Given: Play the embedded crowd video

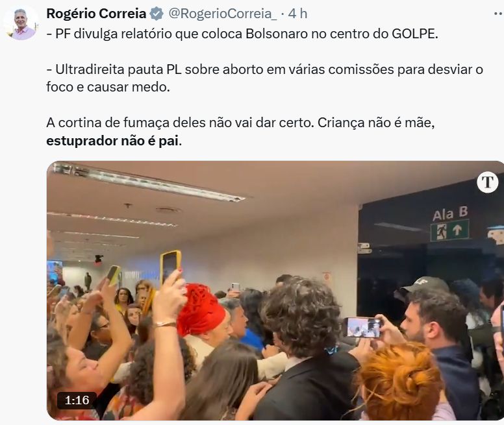Looking at the screenshot, I should point(275,291).
